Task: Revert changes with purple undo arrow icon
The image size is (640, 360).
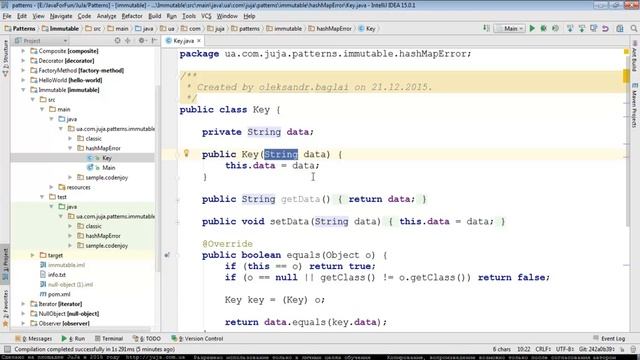Action: coord(605,29)
